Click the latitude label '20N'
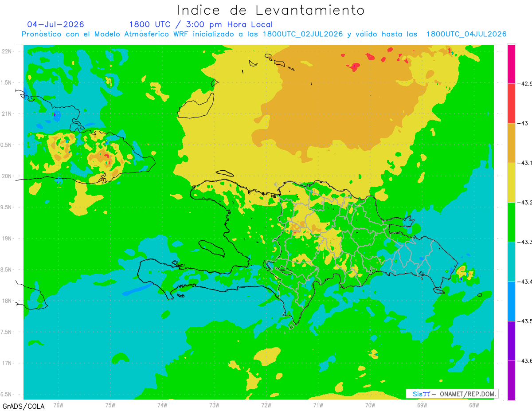The height and width of the screenshot is (411, 532). pyautogui.click(x=8, y=176)
